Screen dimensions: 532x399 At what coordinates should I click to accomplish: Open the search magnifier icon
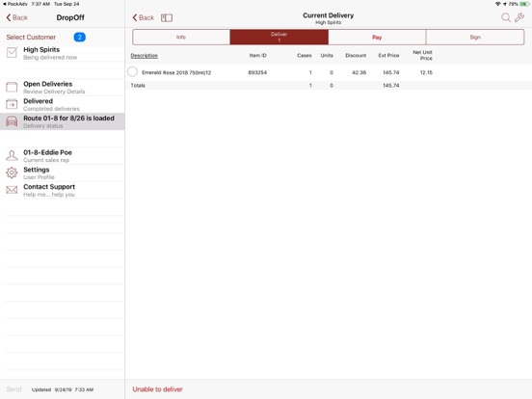click(x=506, y=17)
